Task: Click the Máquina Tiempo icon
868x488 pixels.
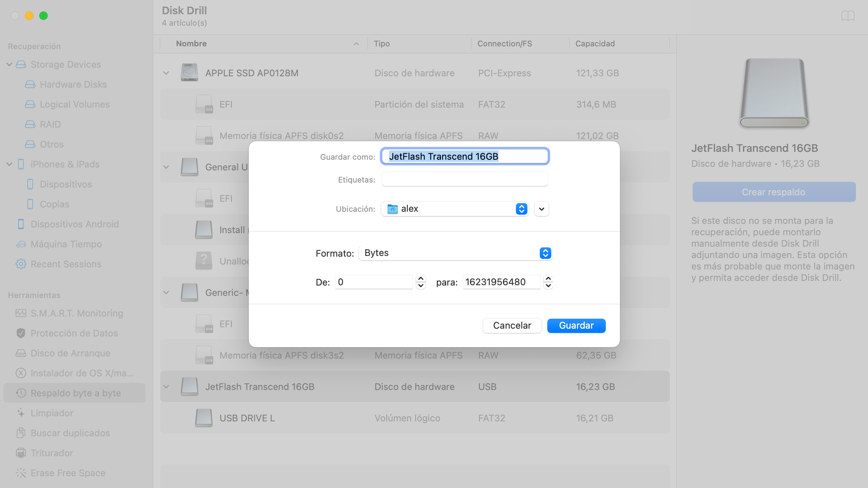Action: (x=21, y=244)
